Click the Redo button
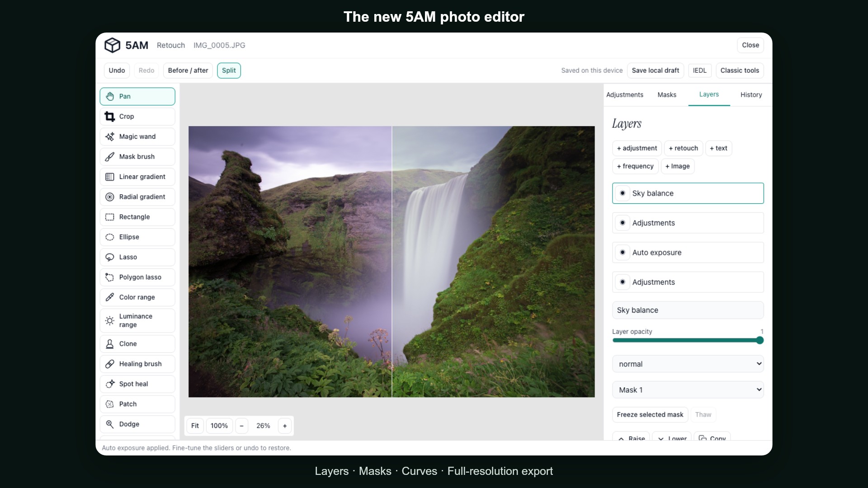 146,70
